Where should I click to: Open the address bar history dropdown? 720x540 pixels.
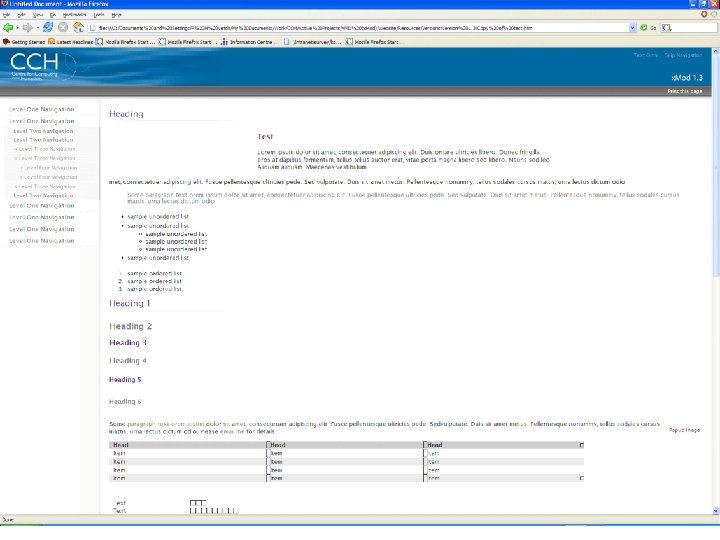(x=632, y=28)
